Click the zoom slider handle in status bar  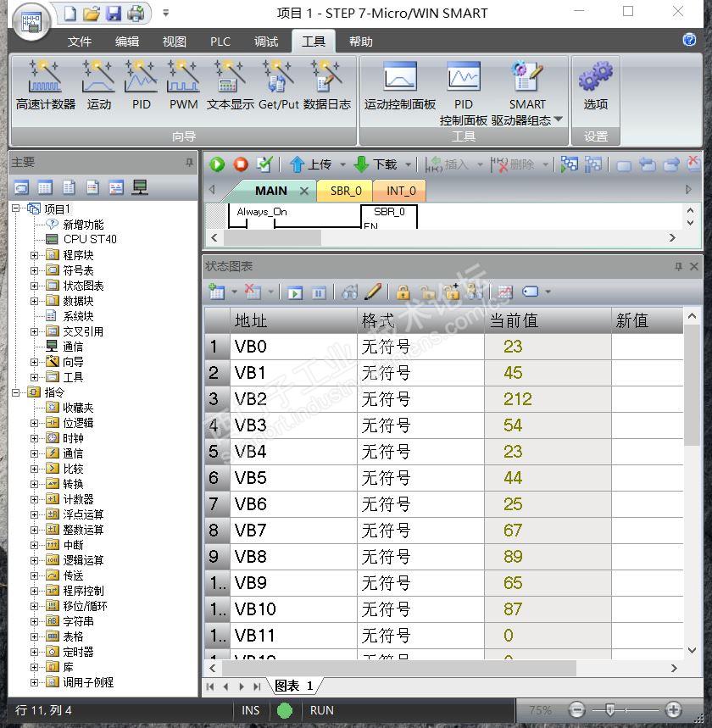click(610, 710)
